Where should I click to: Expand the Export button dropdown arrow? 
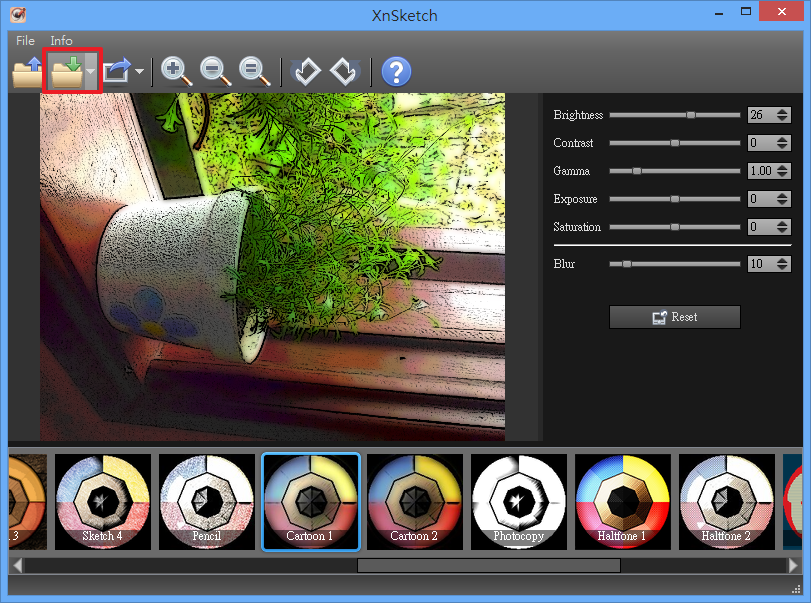[140, 72]
